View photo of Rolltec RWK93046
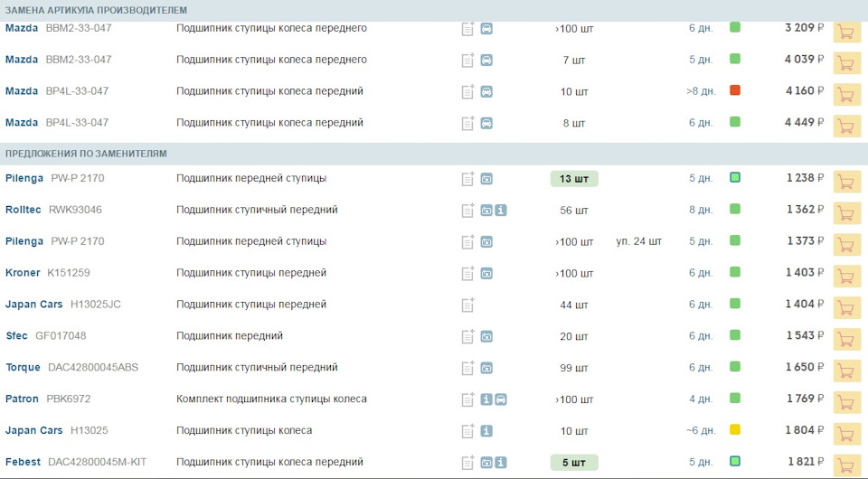The image size is (868, 479). coord(486,211)
